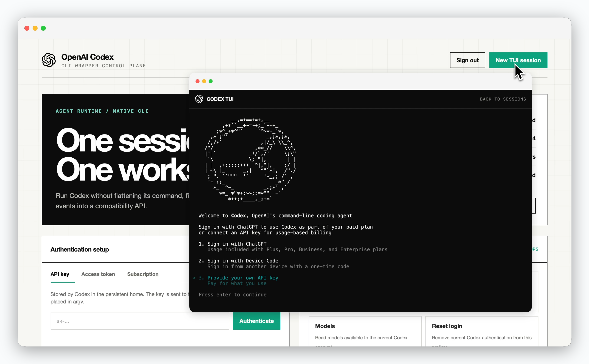The image size is (589, 364).
Task: Choose option 2 Sign in with Device Code
Action: 238,261
